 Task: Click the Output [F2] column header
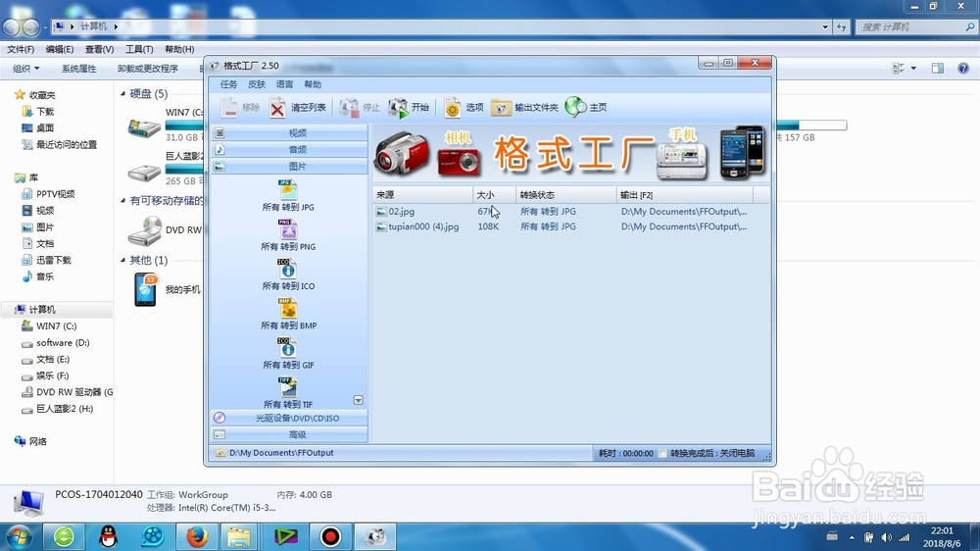(x=685, y=195)
